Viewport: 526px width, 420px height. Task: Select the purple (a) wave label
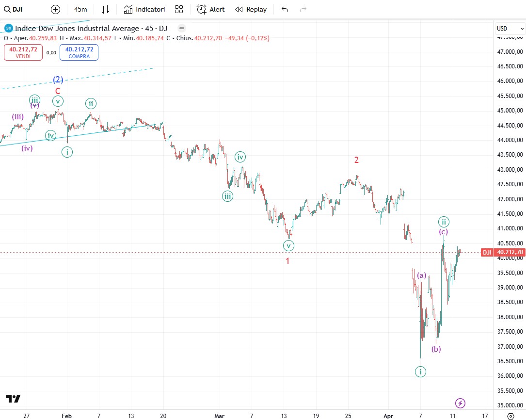[422, 275]
